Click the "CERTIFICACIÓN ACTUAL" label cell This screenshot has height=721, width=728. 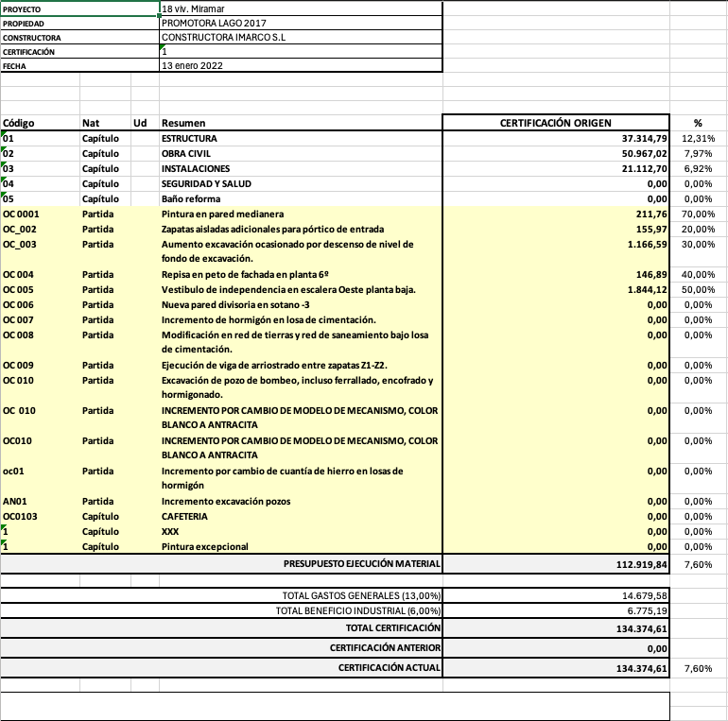click(x=390, y=668)
